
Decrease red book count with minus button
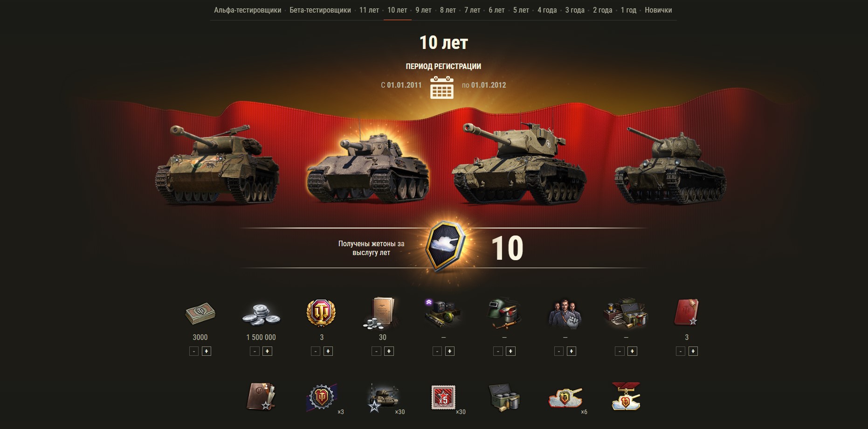click(x=681, y=352)
